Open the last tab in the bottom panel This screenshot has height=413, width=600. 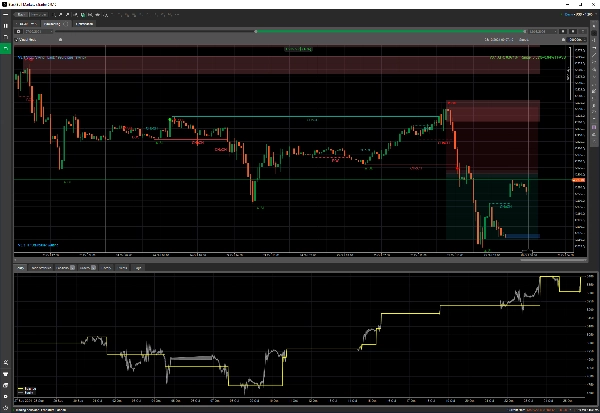pos(138,268)
